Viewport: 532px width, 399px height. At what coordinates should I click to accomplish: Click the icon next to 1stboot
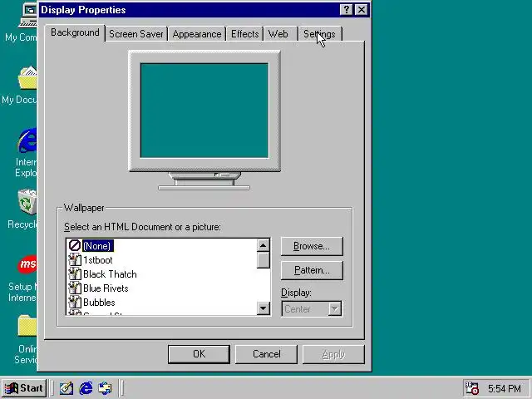(x=75, y=260)
